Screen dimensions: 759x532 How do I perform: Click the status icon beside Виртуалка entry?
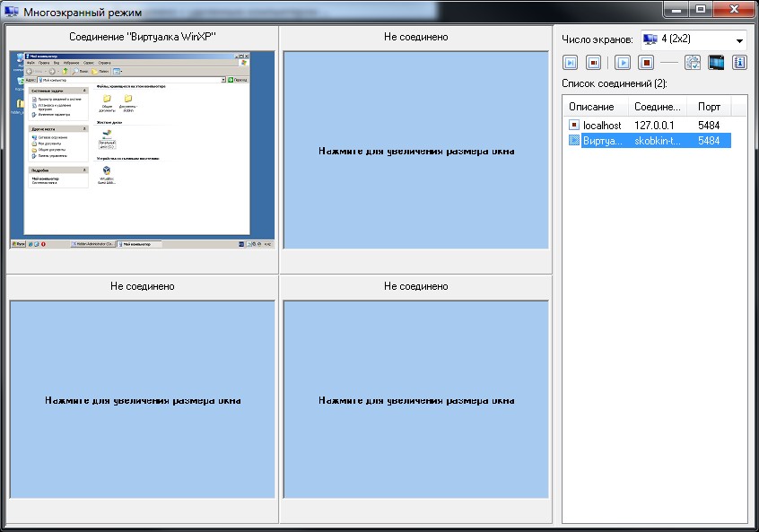(x=573, y=141)
